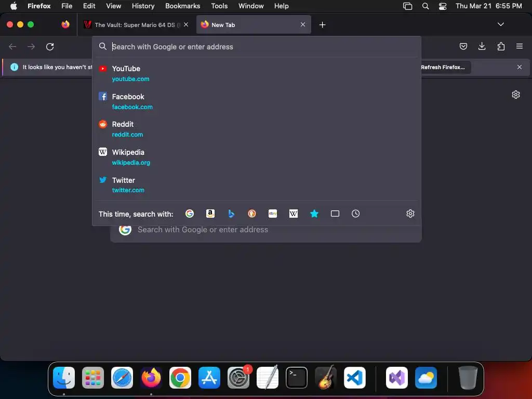Search this time with DuckDuckGo icon
This screenshot has height=399, width=532.
coord(252,214)
